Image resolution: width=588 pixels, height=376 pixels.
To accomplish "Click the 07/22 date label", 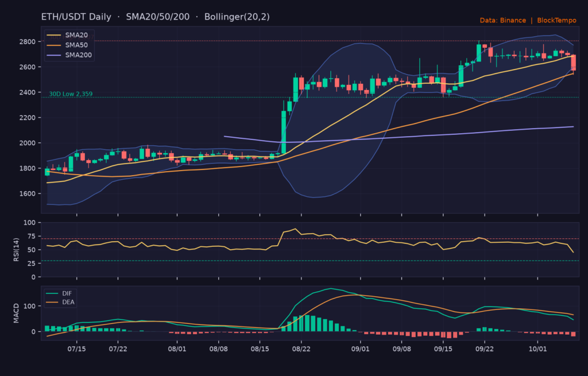I will point(118,349).
